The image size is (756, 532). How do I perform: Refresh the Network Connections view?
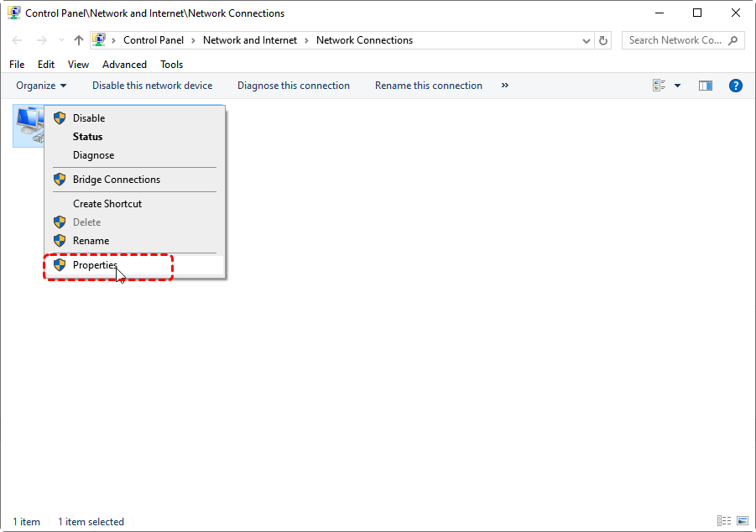click(x=603, y=40)
